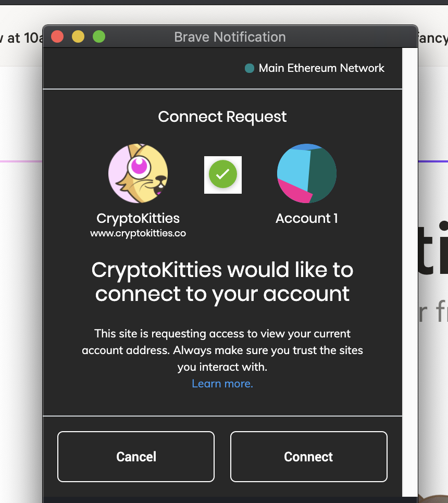Click the CryptoKitties site name label

pyautogui.click(x=138, y=219)
